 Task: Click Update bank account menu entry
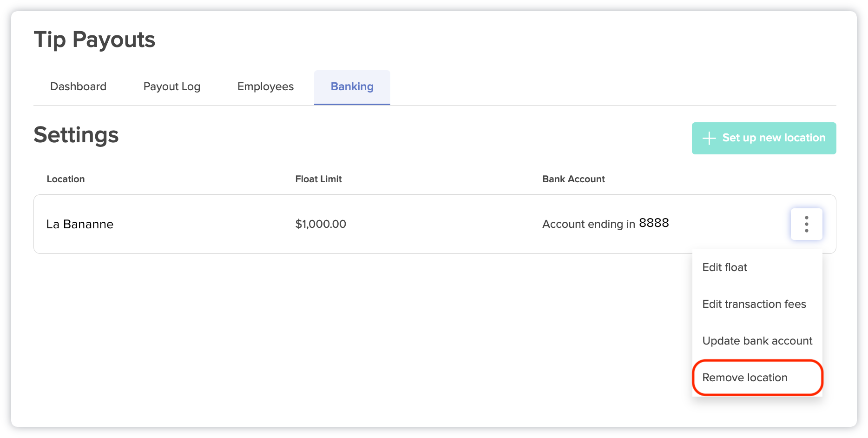[x=757, y=340]
